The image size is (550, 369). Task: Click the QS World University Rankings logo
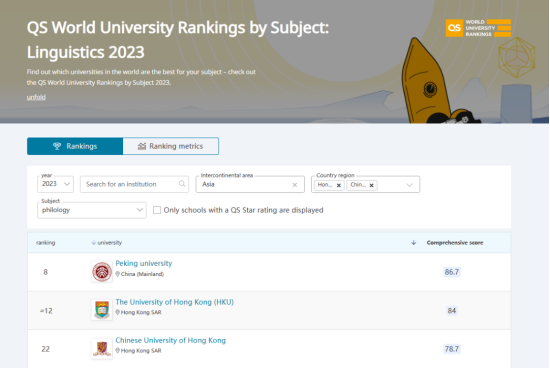(x=478, y=28)
